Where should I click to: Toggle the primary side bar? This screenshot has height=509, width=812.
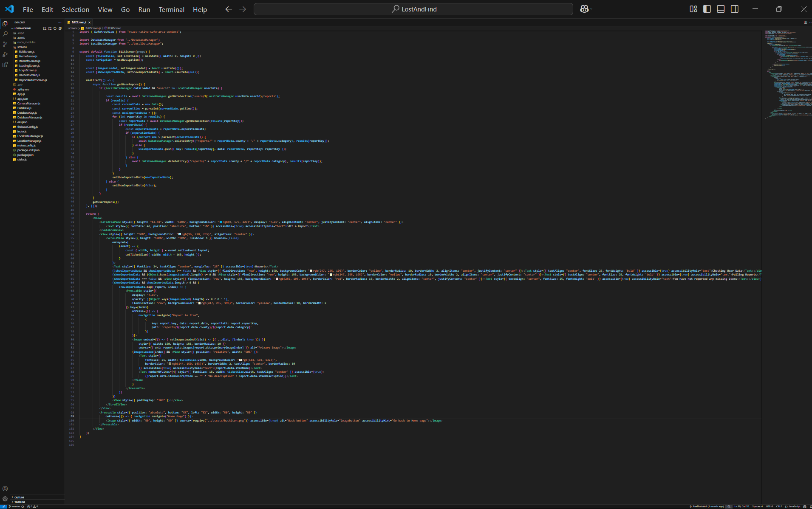pyautogui.click(x=707, y=9)
